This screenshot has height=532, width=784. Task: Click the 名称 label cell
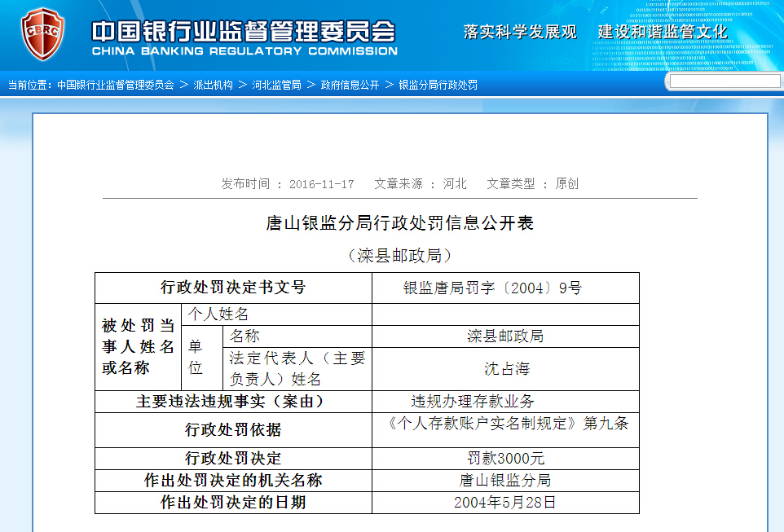point(297,336)
